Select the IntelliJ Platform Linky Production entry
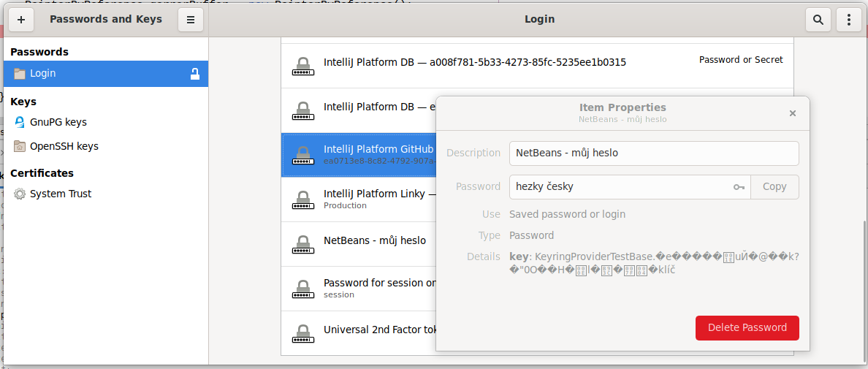This screenshot has width=868, height=369. point(359,199)
